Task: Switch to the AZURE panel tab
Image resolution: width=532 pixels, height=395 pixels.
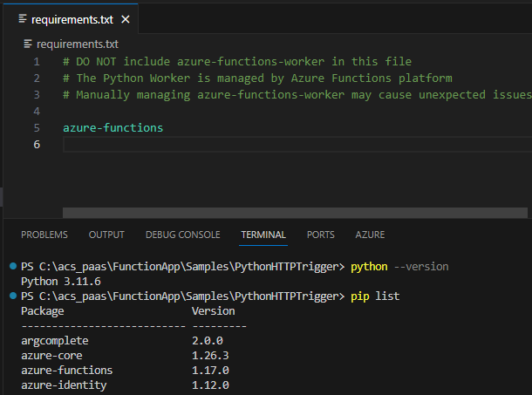Action: (x=370, y=235)
